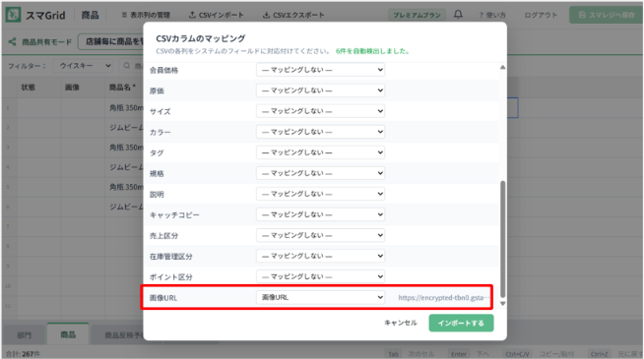Click CSVインポート in toolbar
The height and width of the screenshot is (359, 644).
(216, 15)
